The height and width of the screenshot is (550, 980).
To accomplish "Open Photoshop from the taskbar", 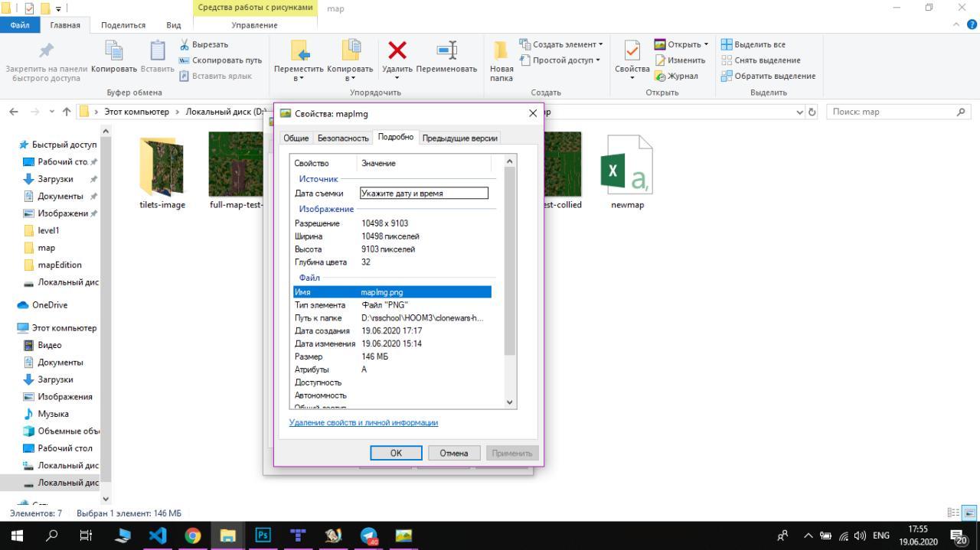I will click(263, 535).
